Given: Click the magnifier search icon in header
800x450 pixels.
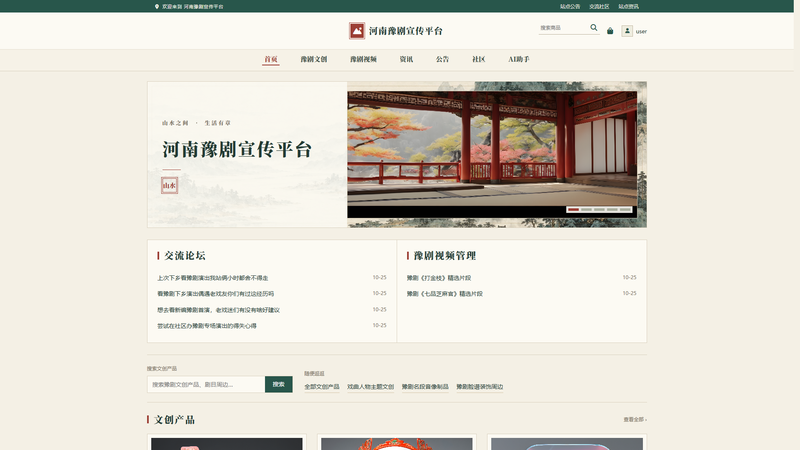Looking at the screenshot, I should pyautogui.click(x=593, y=28).
